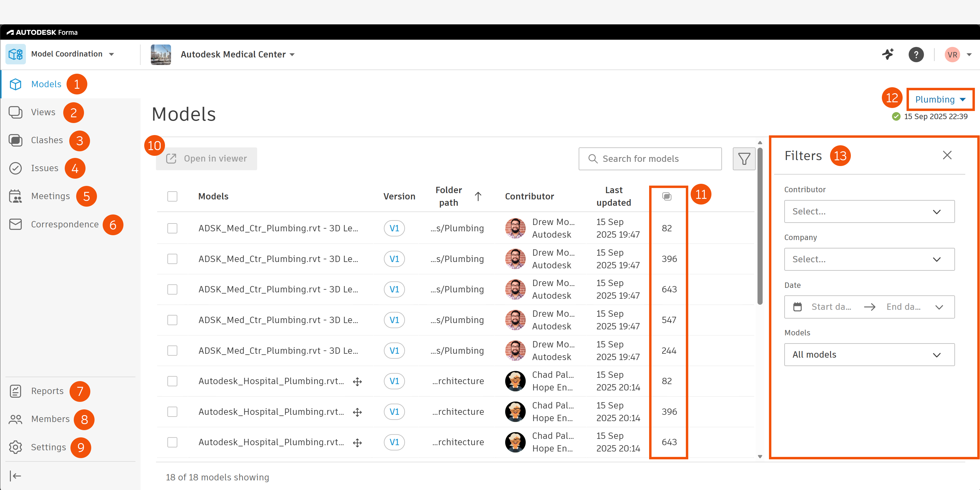The height and width of the screenshot is (490, 980).
Task: Click the Contributor column header
Action: coord(529,196)
